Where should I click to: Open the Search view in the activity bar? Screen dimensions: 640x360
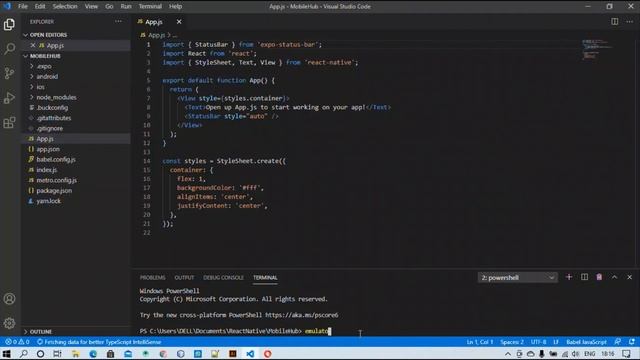tap(9, 49)
